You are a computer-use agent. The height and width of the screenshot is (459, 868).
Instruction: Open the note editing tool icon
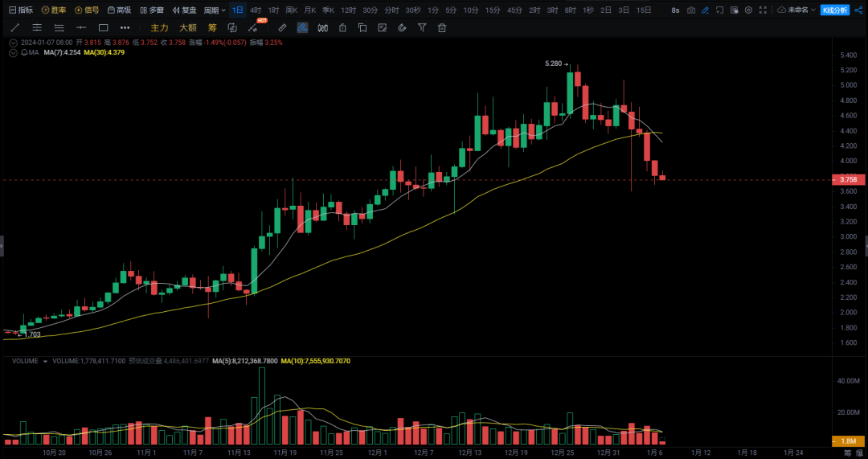(x=383, y=27)
